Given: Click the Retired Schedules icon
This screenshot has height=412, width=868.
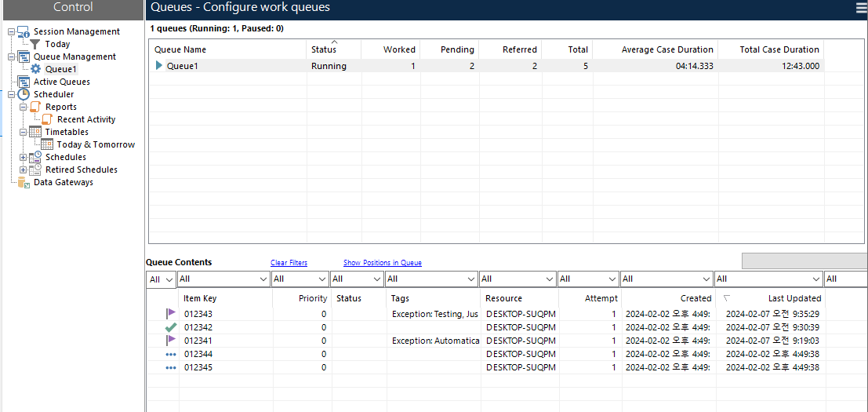Looking at the screenshot, I should coord(35,170).
